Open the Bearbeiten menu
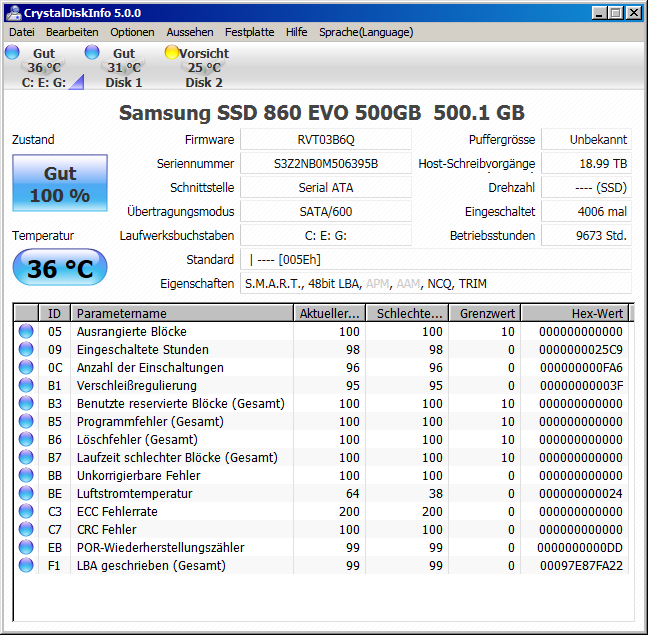 [72, 32]
